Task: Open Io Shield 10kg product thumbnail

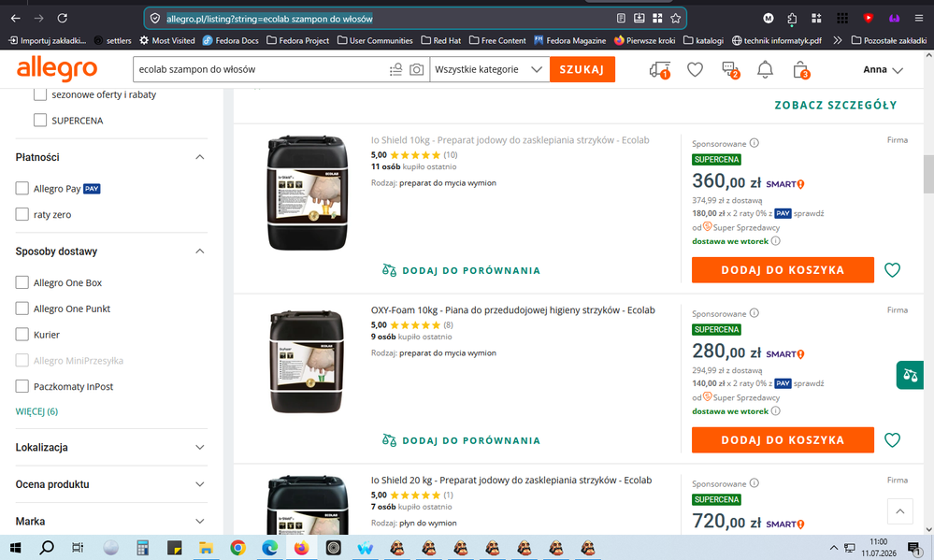Action: (307, 193)
